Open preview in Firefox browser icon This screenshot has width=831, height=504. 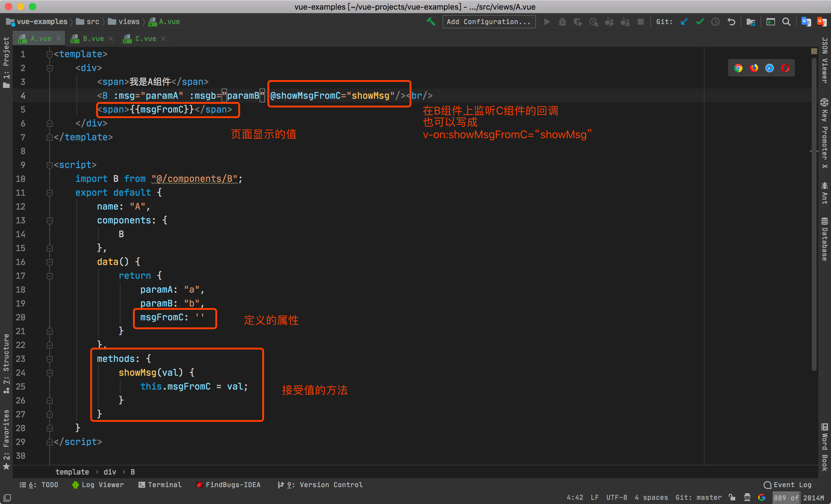(754, 68)
